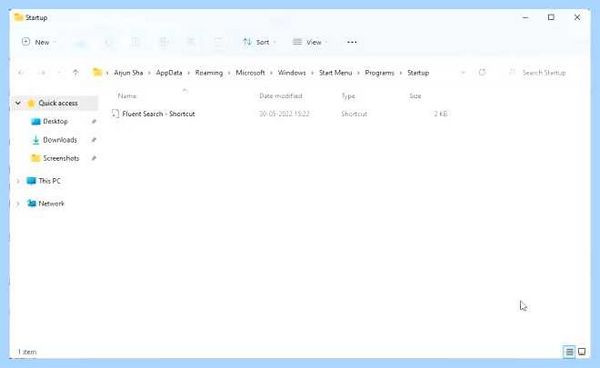Click the pin icon beside Screenshots

tap(94, 158)
